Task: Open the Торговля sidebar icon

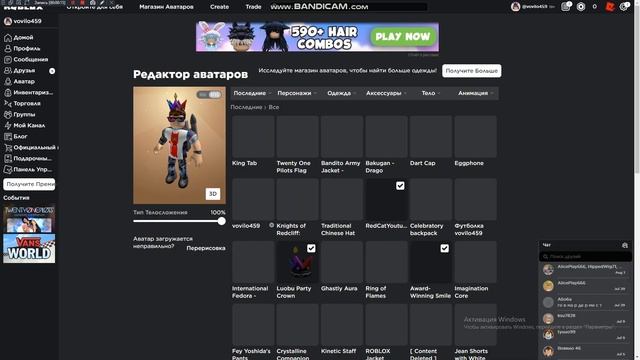Action: click(x=8, y=104)
